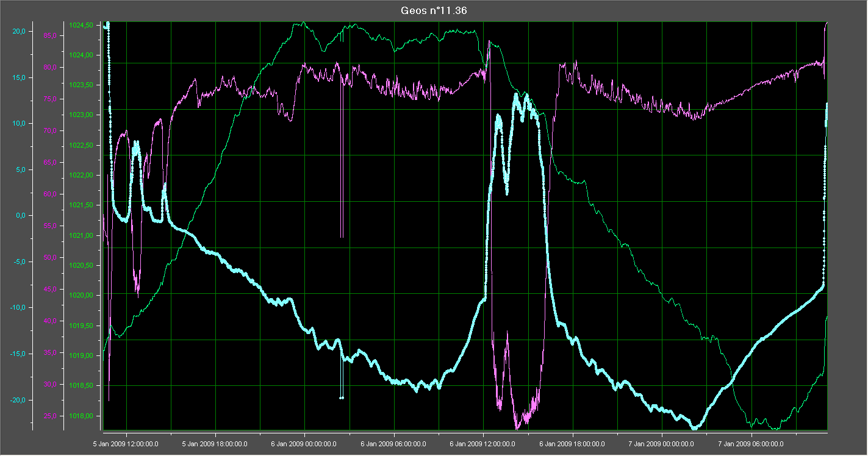Click the "6 Jan 2009 00:00:00.0" time label
Screen dimensions: 868x456
(304, 444)
